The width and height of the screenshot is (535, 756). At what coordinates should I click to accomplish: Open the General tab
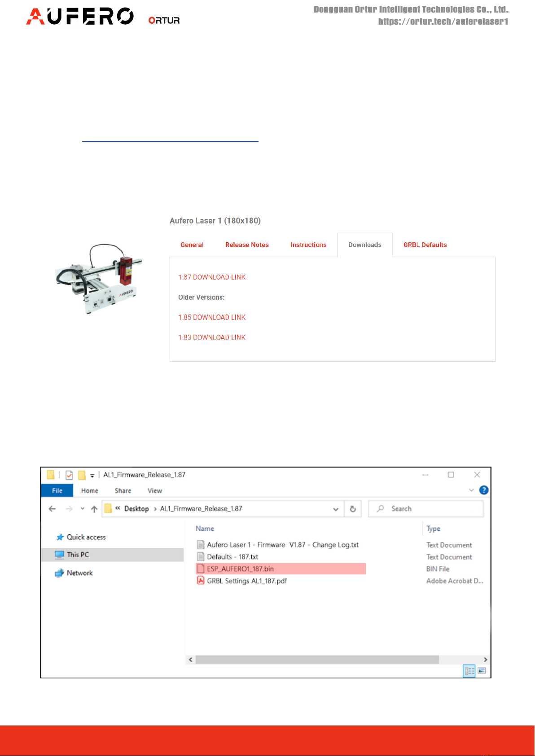[192, 245]
